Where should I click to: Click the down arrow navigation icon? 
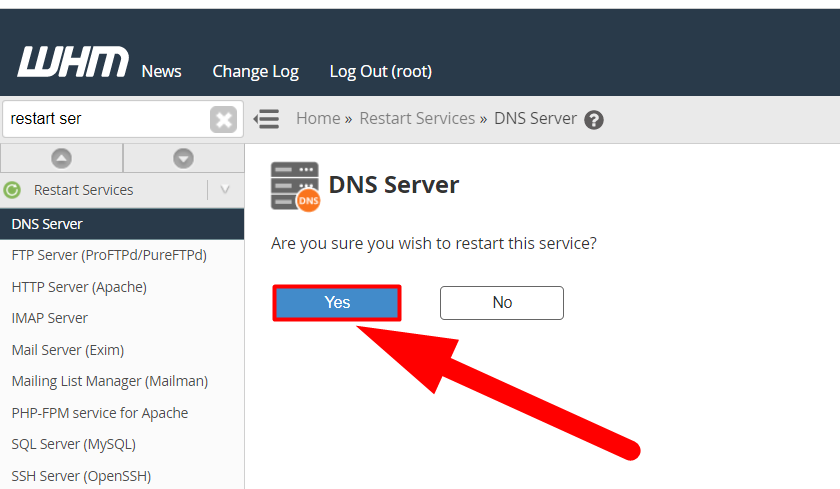click(x=183, y=159)
